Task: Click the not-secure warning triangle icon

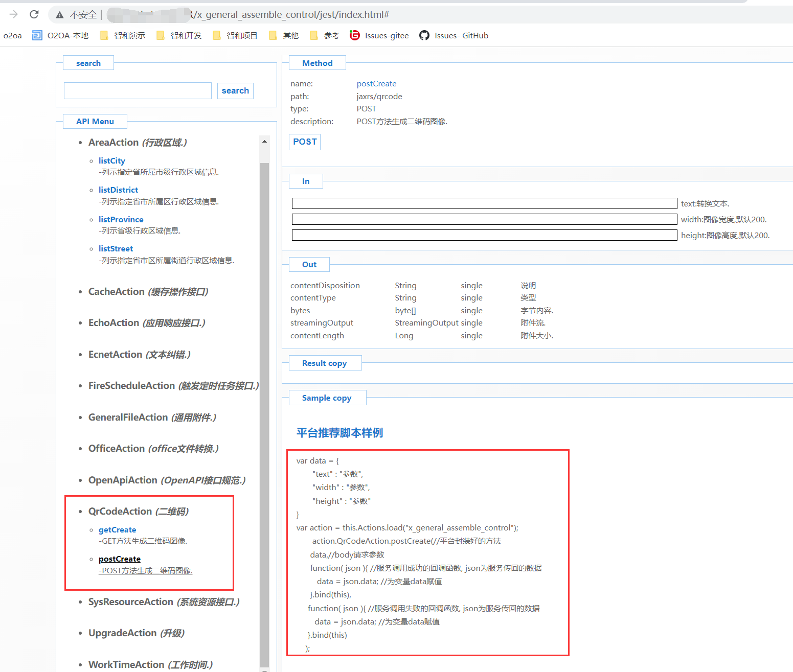Action: [x=60, y=15]
